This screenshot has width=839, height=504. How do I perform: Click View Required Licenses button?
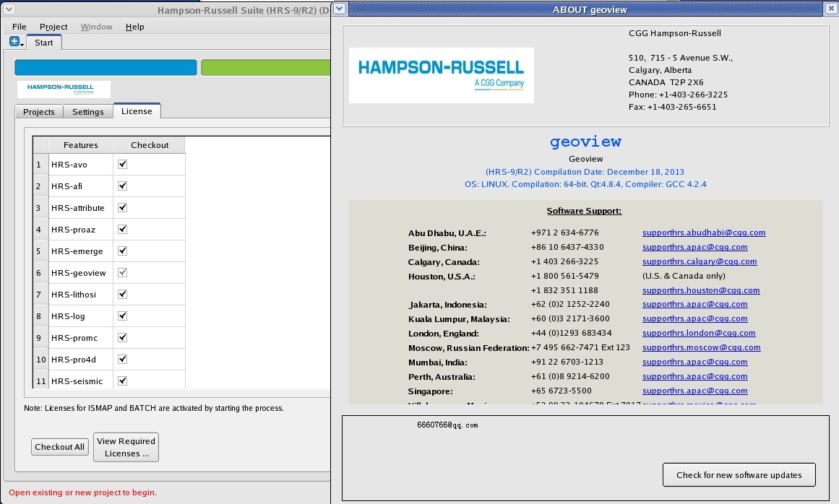coord(126,448)
